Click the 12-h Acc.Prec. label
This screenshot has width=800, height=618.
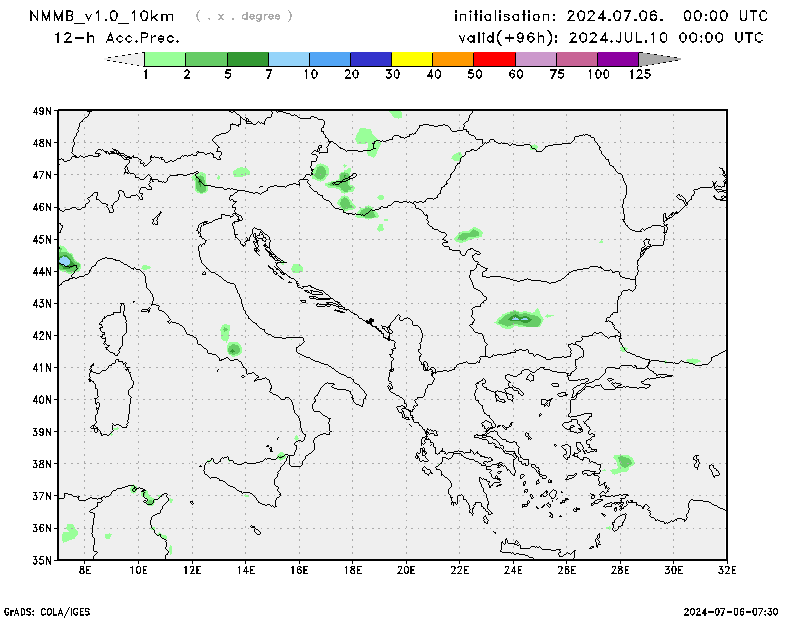117,38
